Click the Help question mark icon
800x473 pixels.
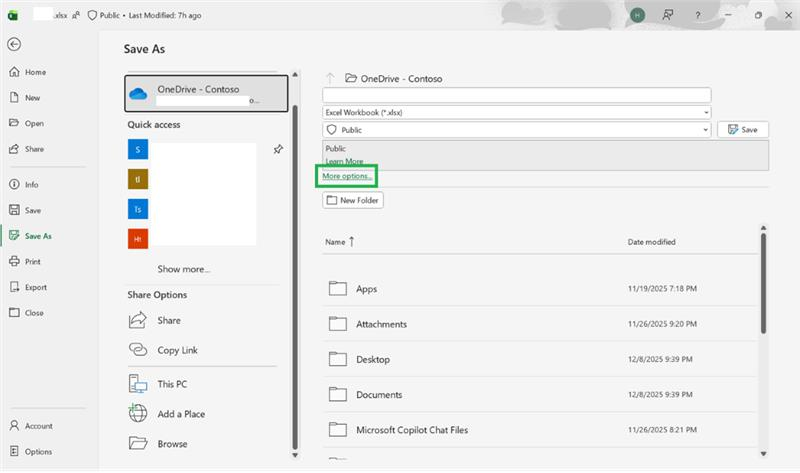coord(697,15)
